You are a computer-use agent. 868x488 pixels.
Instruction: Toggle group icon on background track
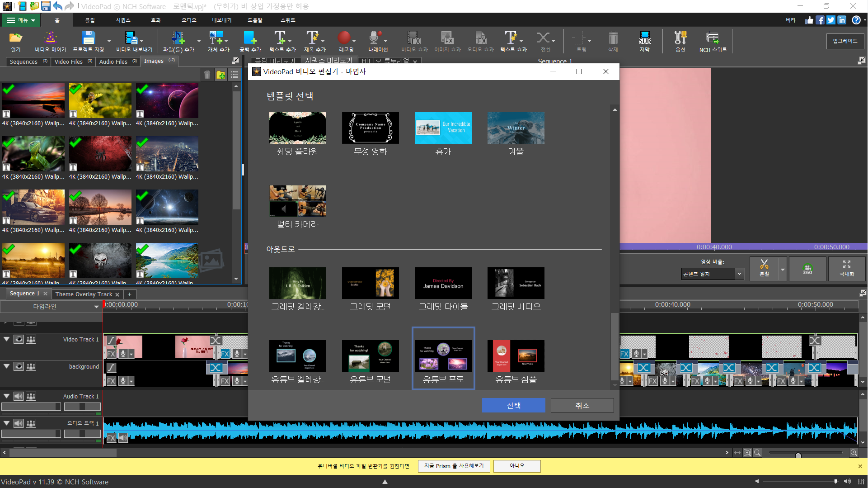coord(31,366)
